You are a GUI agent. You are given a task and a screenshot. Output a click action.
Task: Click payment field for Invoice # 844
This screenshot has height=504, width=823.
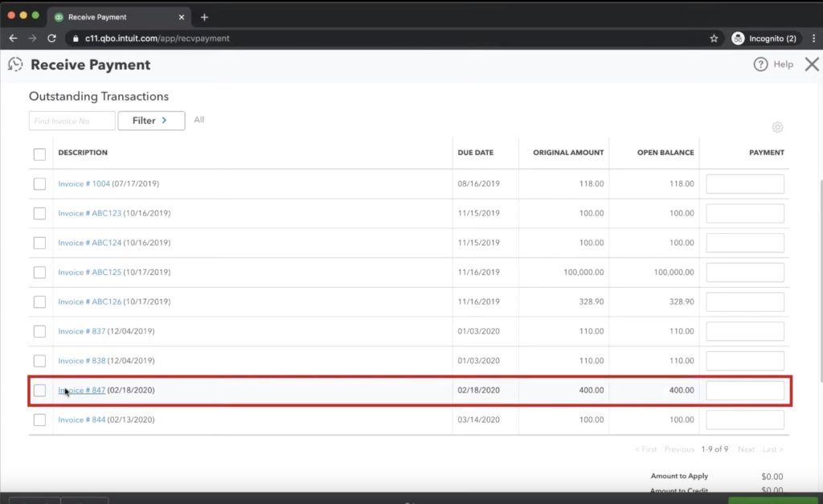point(745,420)
